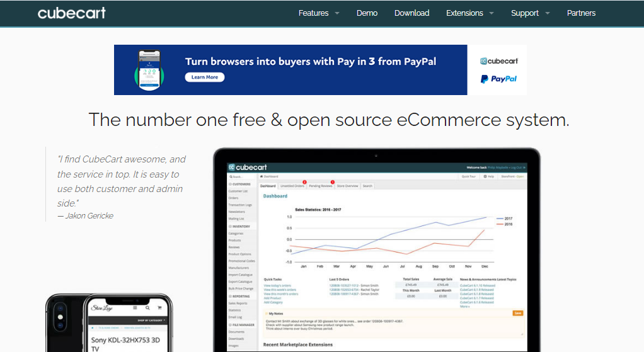Click the orange Save button in My Notes
The image size is (644, 352).
coord(518,313)
